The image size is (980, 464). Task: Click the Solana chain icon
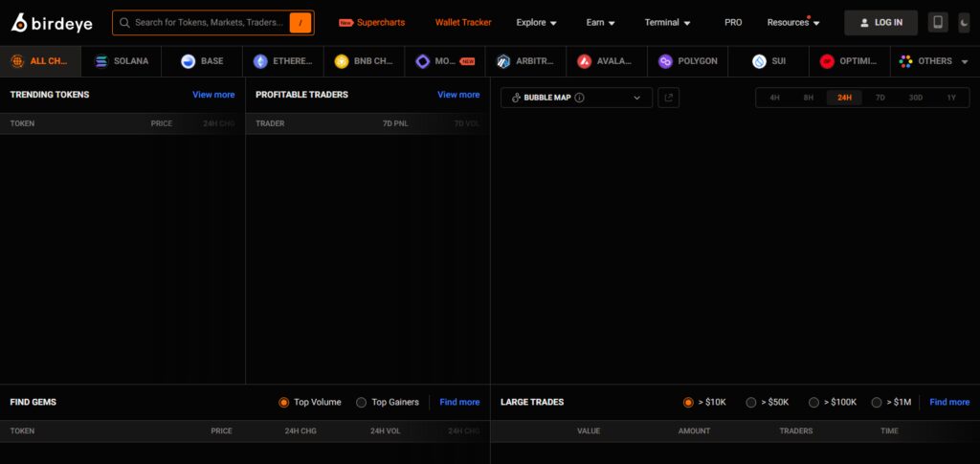coord(101,61)
